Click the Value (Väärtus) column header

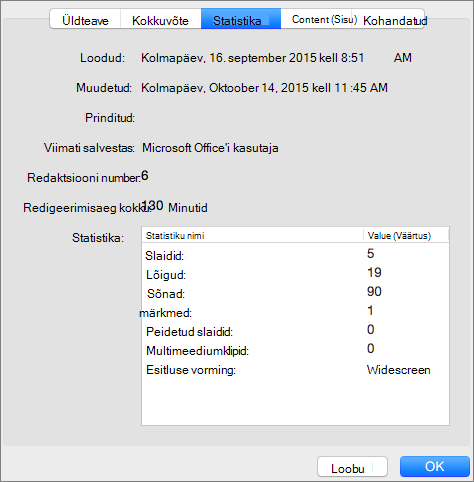406,235
